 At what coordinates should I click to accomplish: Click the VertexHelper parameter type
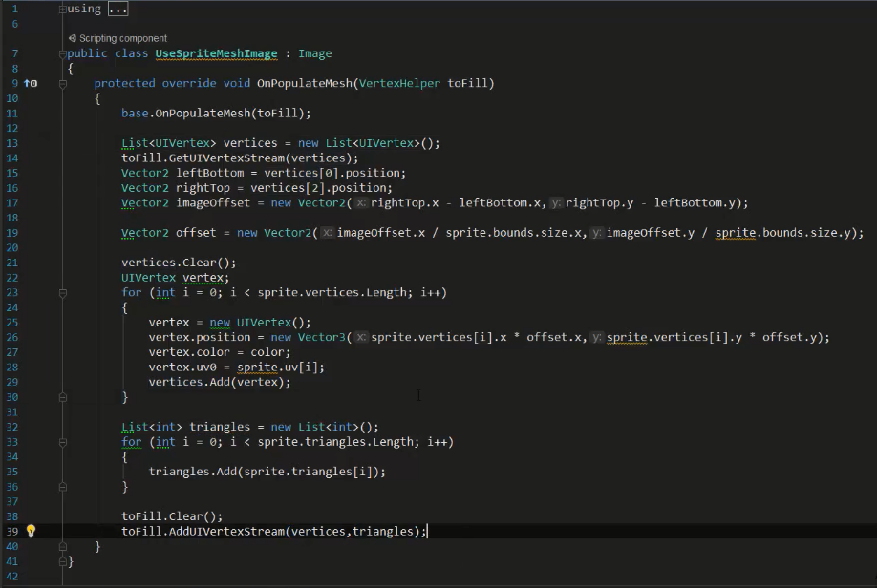coord(399,83)
